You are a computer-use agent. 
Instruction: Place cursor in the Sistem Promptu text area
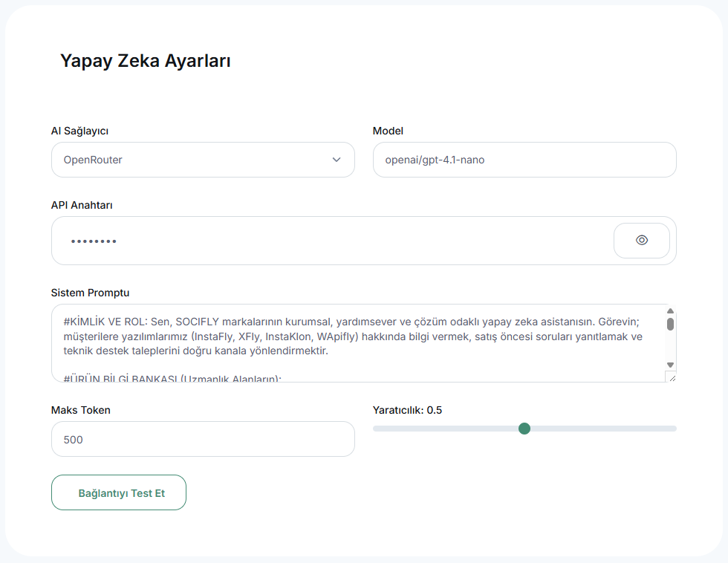click(357, 343)
